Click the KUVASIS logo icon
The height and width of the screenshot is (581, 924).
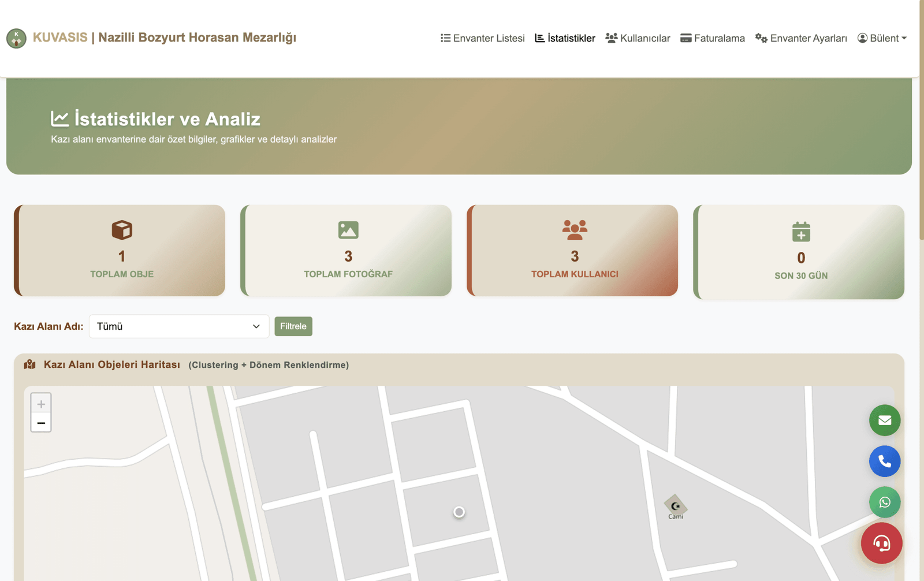point(16,38)
